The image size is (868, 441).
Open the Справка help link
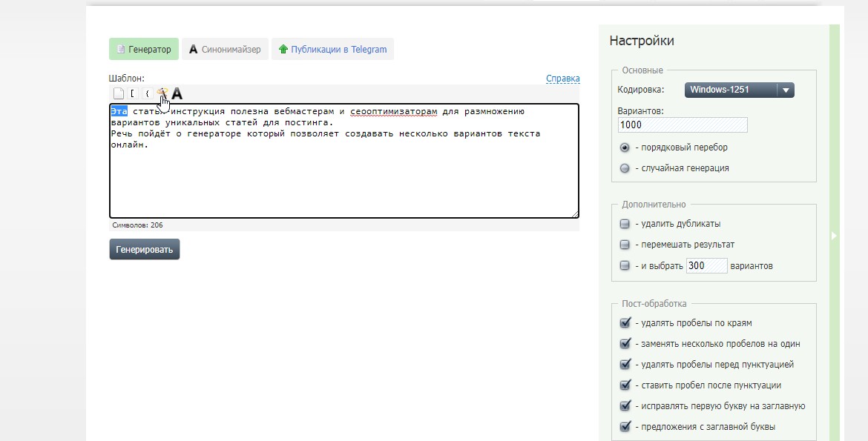coord(562,79)
